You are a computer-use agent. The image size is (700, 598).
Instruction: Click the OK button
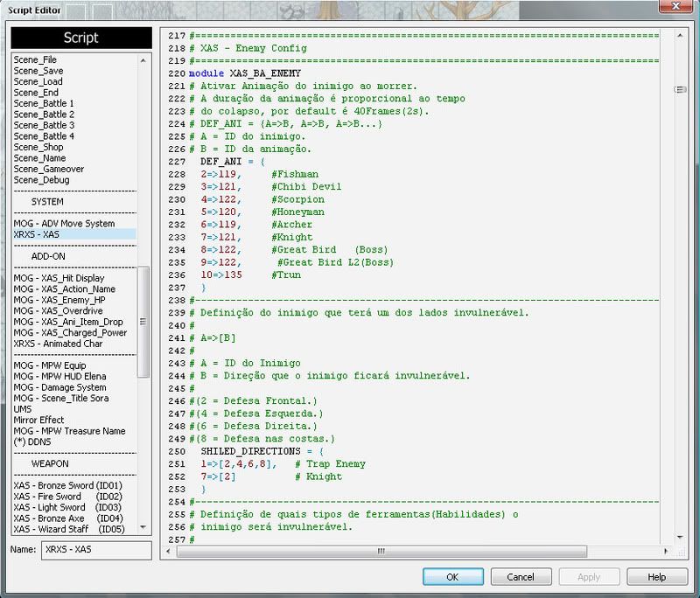452,577
